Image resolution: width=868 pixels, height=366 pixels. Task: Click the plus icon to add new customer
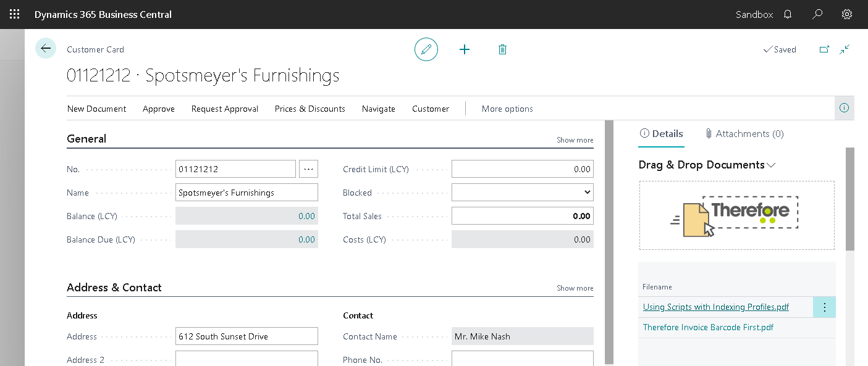[x=465, y=49]
